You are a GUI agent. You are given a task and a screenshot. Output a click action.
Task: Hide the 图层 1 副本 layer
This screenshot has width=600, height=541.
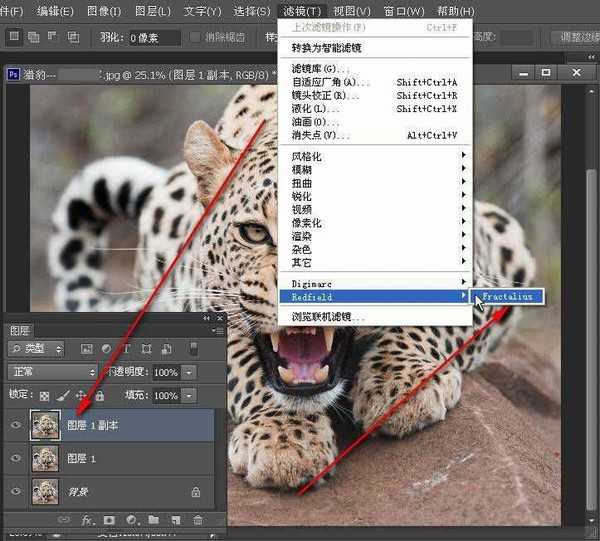(14, 424)
